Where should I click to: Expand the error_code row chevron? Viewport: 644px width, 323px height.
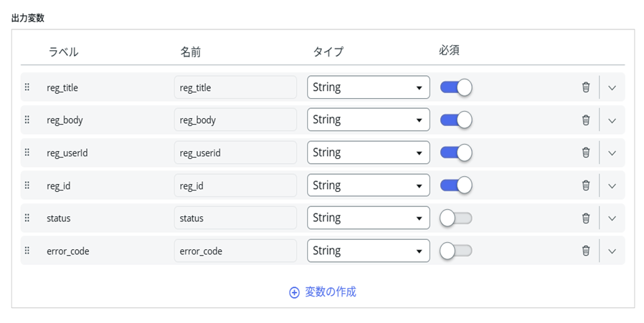tap(612, 251)
